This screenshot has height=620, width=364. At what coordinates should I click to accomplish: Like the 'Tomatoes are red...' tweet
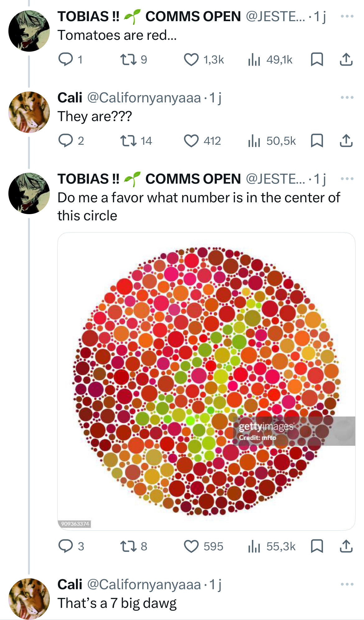[191, 59]
